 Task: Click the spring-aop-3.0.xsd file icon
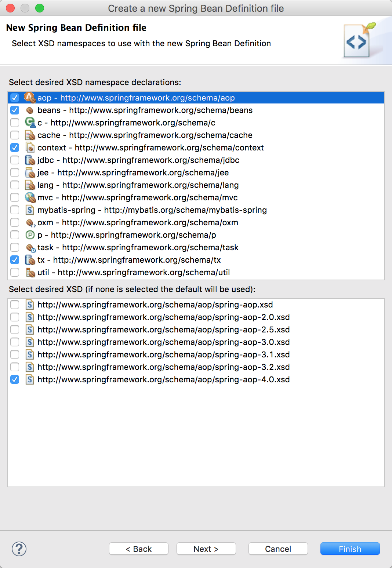tap(30, 342)
